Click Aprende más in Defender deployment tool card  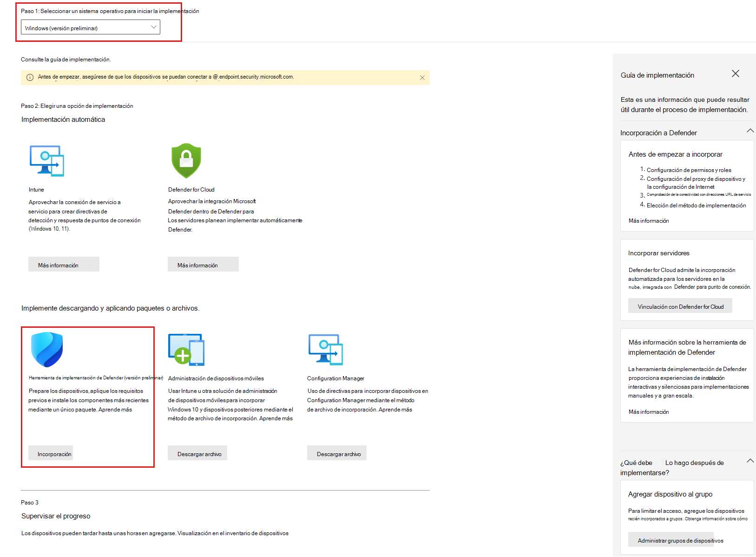click(x=115, y=410)
